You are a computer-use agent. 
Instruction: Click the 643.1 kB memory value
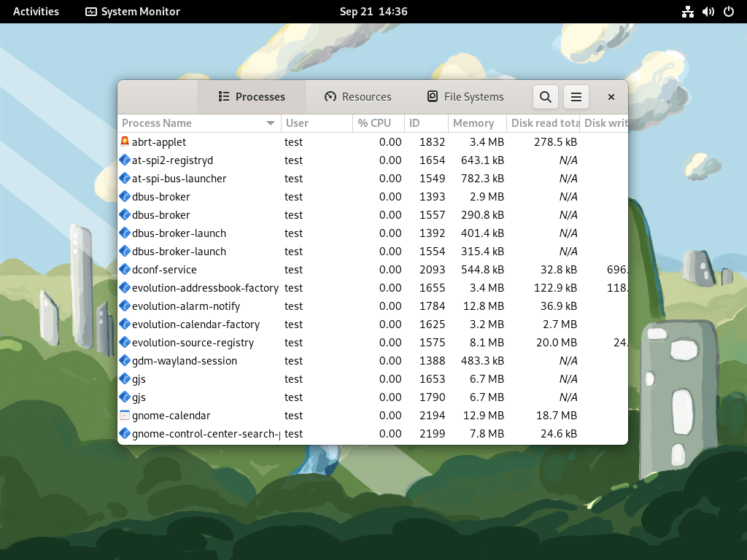coord(483,160)
